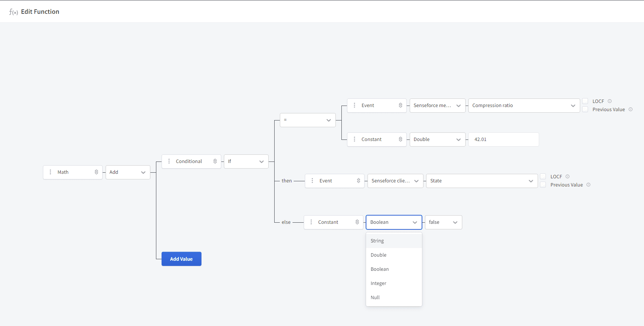This screenshot has height=326, width=644.
Task: Open the false value dropdown
Action: tap(444, 222)
